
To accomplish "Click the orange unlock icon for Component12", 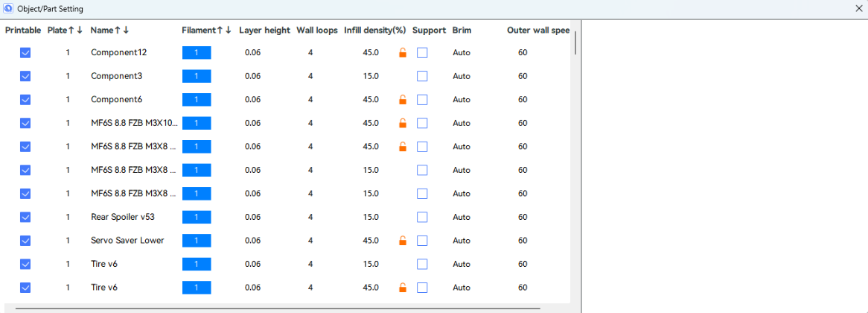I will (403, 53).
